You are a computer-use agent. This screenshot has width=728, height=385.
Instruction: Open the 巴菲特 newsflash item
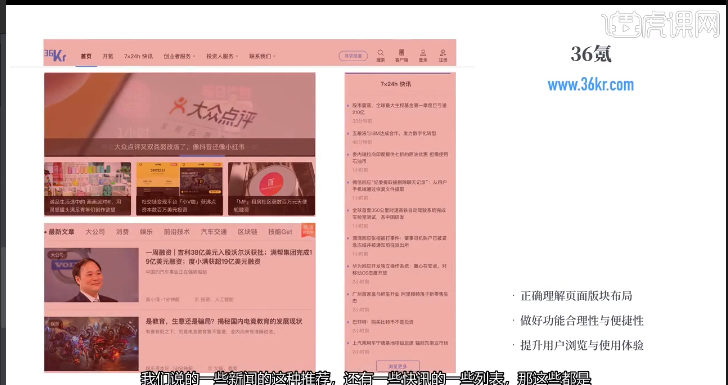tap(383, 322)
